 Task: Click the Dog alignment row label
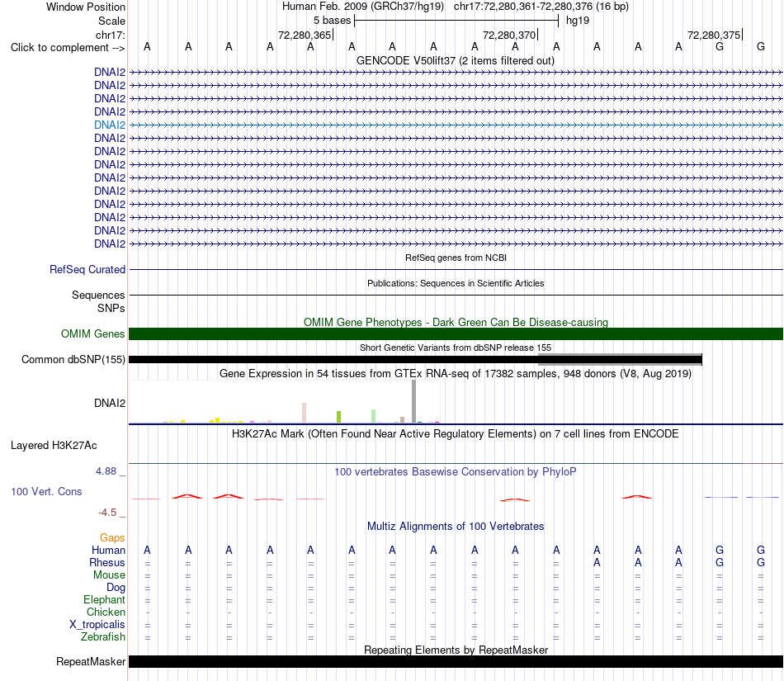pyautogui.click(x=116, y=588)
